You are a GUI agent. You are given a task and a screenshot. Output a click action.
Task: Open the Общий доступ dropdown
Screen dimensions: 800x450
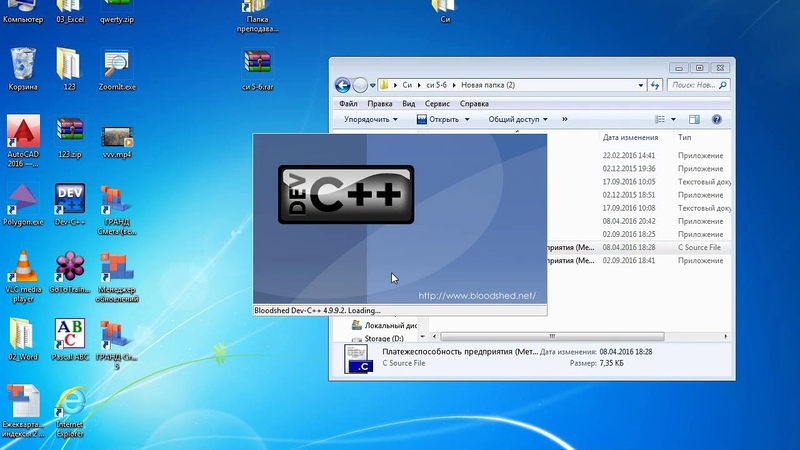(518, 119)
